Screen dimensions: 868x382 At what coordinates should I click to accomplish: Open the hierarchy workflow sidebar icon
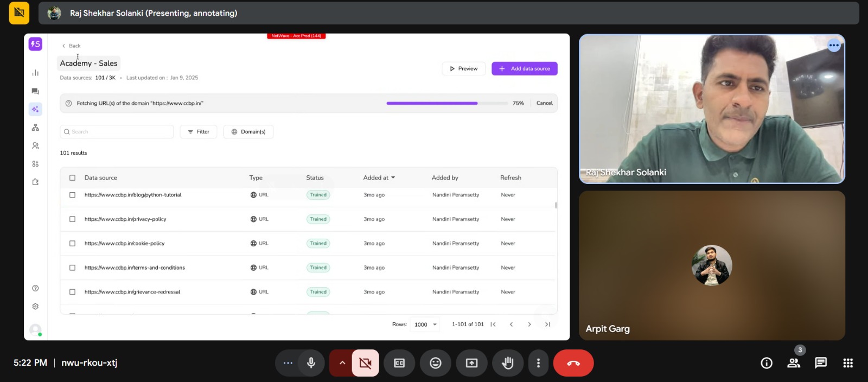(35, 128)
